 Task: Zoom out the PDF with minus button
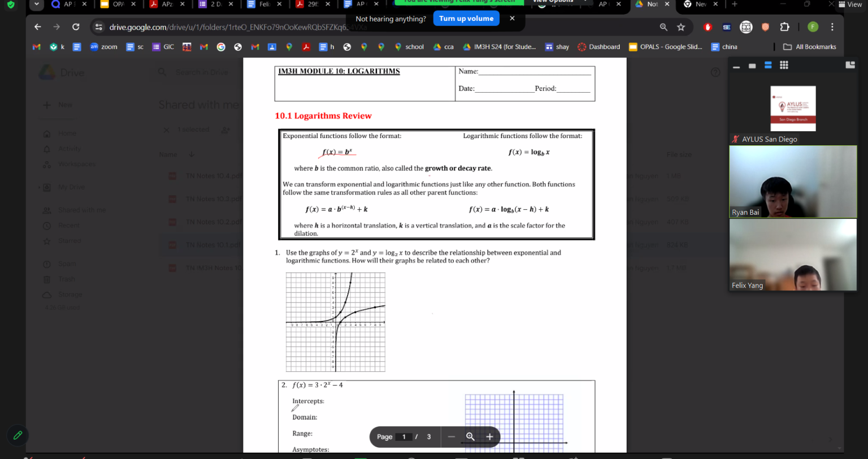click(451, 436)
